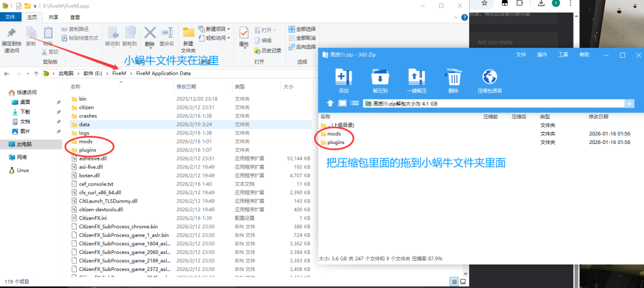This screenshot has height=288, width=644.
Task: Click Select None (全部取消) in the ribbon
Action: click(x=302, y=38)
